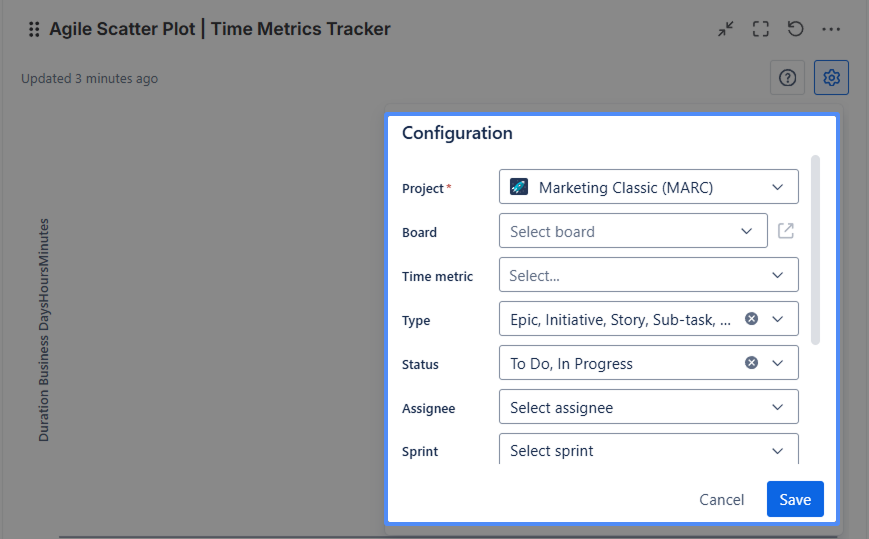Open the Select assignee dropdown

tap(648, 407)
